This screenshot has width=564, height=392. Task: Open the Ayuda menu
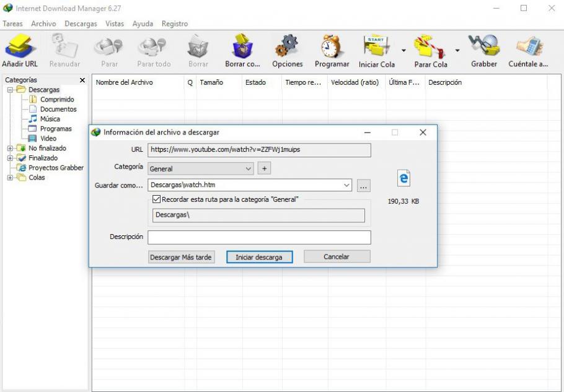[x=143, y=24]
